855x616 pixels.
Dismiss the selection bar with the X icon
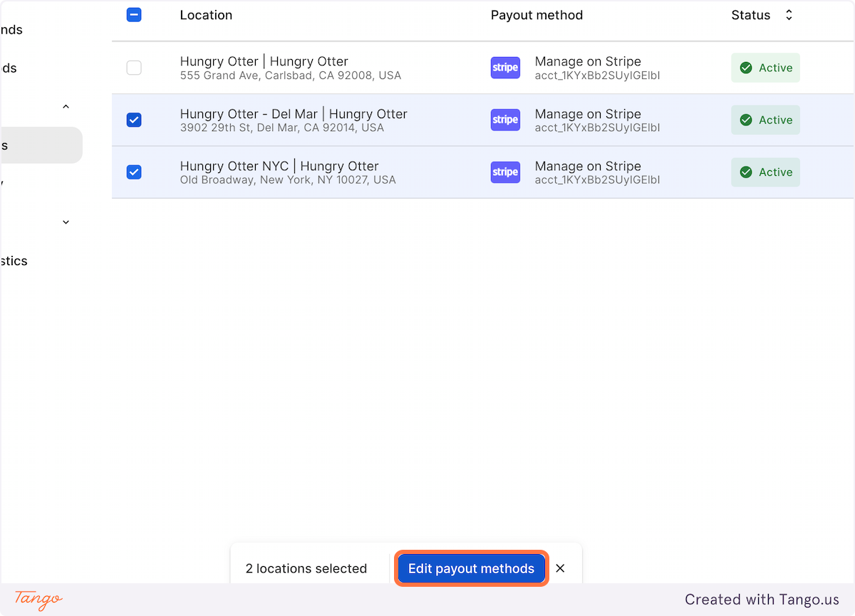point(560,568)
